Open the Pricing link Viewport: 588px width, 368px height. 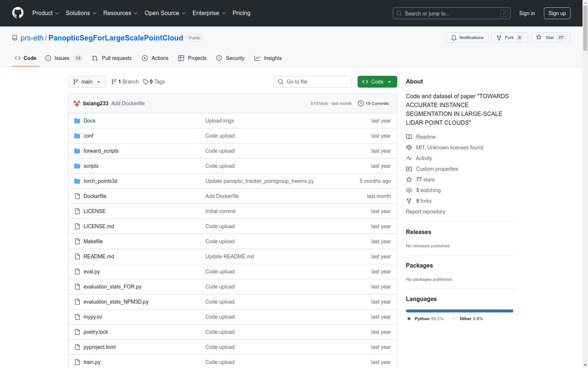pyautogui.click(x=241, y=13)
